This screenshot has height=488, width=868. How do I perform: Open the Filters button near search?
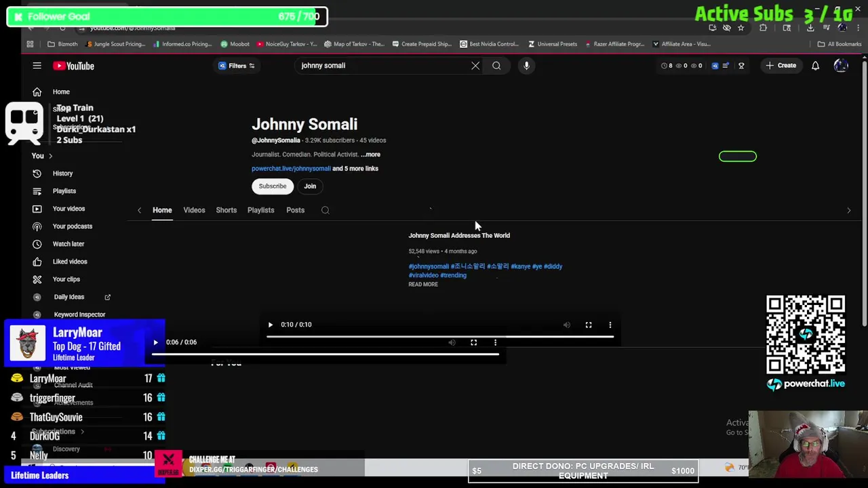tap(237, 66)
